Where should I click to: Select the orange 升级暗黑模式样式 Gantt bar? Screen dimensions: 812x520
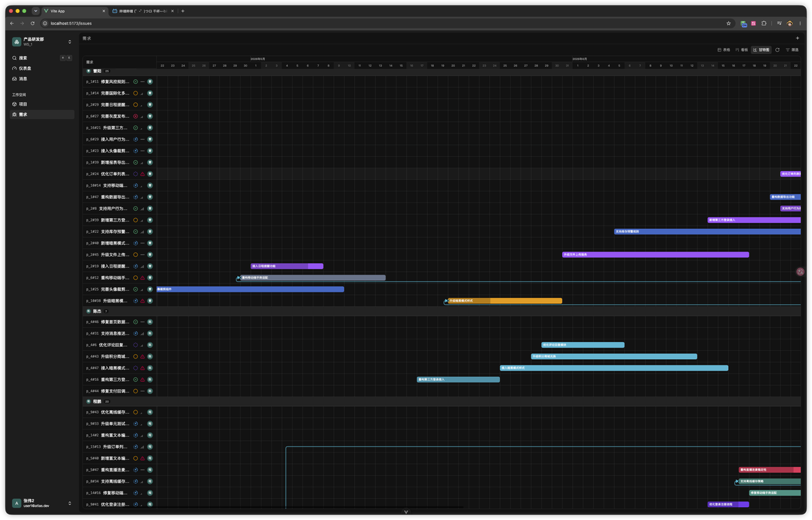[505, 301]
